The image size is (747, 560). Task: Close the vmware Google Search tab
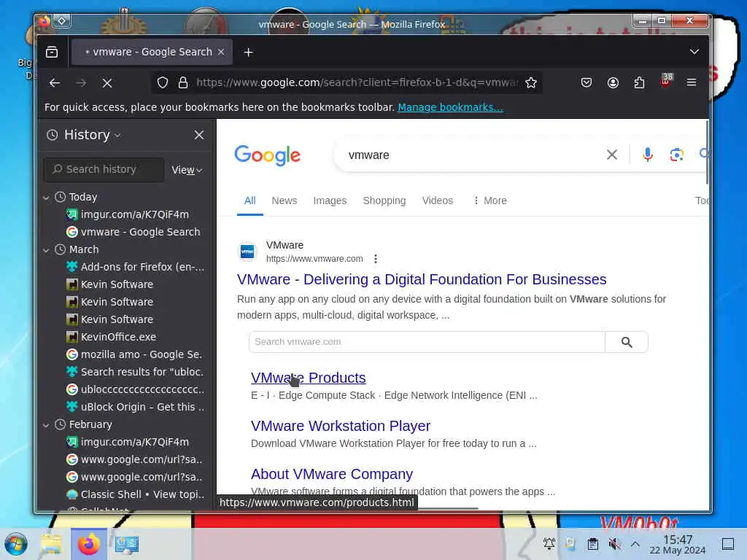click(x=221, y=52)
